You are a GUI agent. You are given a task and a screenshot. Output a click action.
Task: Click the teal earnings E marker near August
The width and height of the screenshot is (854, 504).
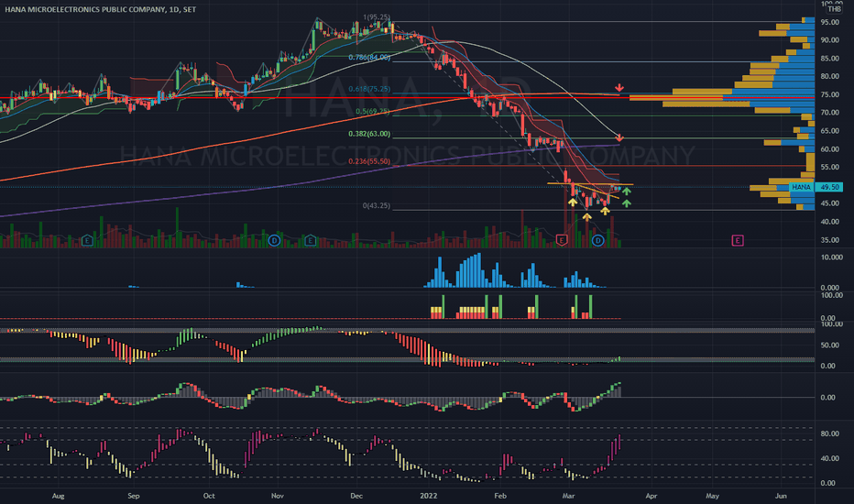point(87,240)
